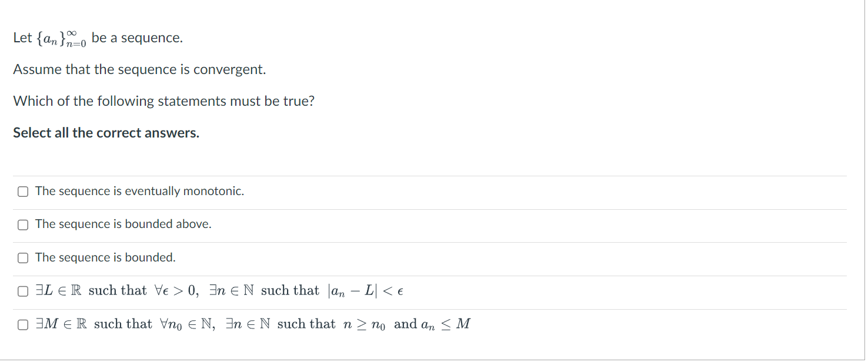The height and width of the screenshot is (362, 868).
Task: Select the checkbox for the ∃L ∈ ℝ statement
Action: tap(23, 291)
